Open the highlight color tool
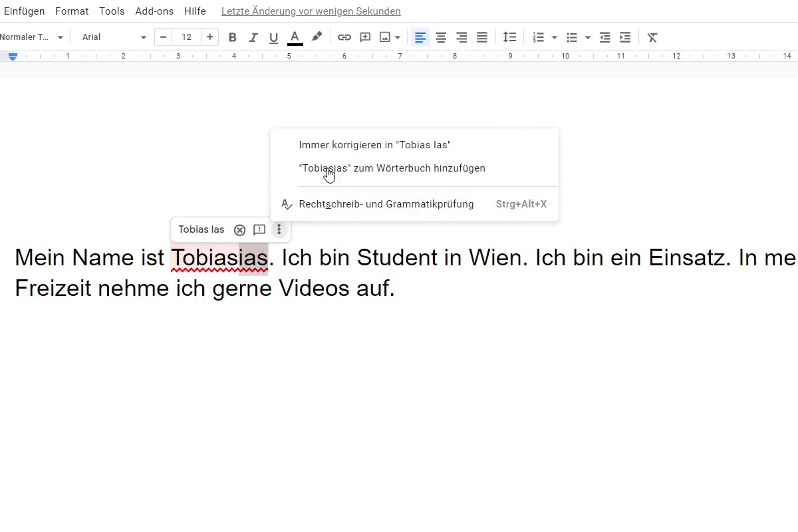Viewport: 798px width, 532px height. (x=317, y=37)
